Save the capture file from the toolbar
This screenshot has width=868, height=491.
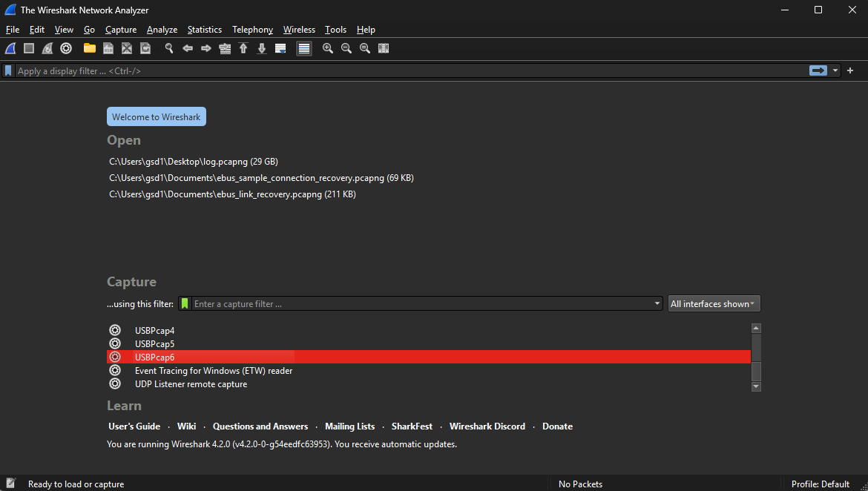click(x=108, y=49)
